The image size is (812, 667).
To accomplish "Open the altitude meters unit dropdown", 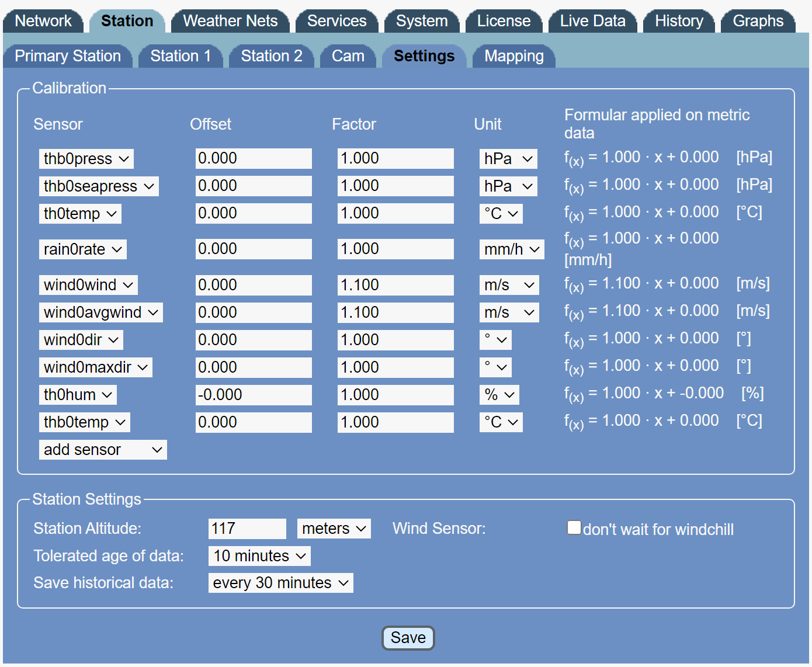I will coord(334,529).
